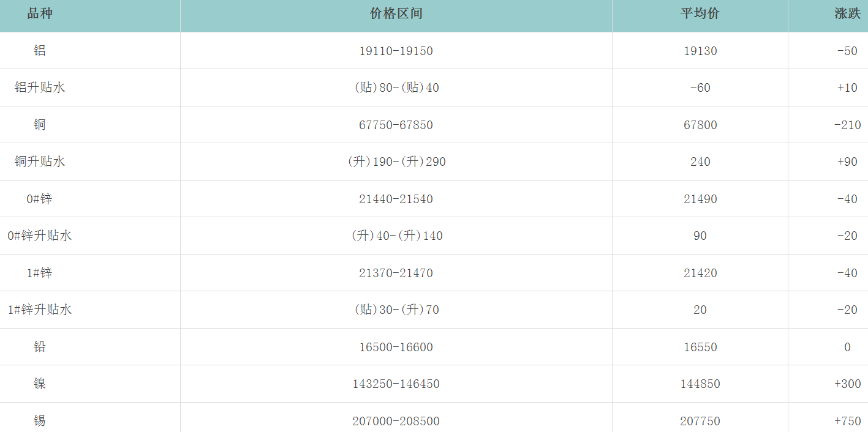
Task: Click the 价格区间 column header
Action: coord(396,14)
